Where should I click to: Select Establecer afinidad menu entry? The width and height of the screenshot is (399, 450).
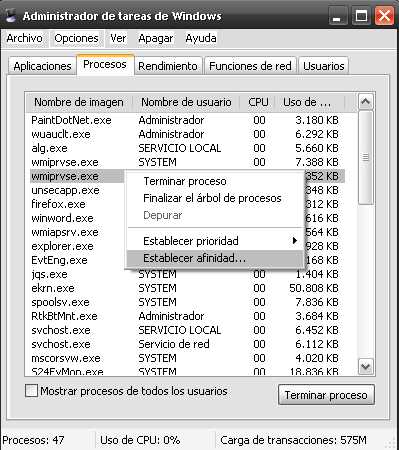(x=215, y=258)
